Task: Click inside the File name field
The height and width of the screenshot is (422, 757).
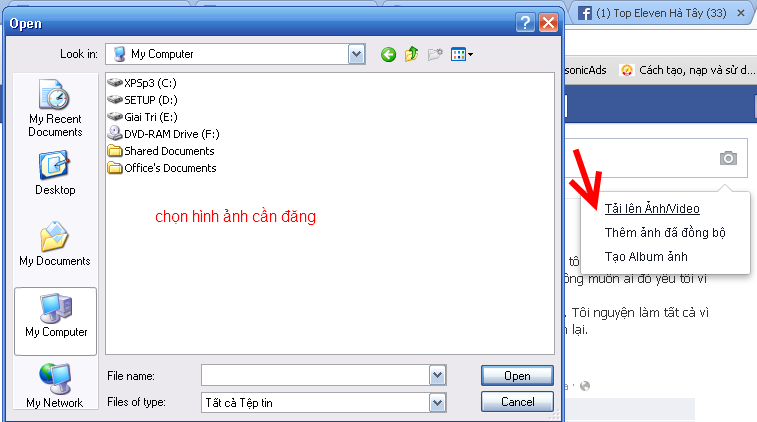Action: 315,375
